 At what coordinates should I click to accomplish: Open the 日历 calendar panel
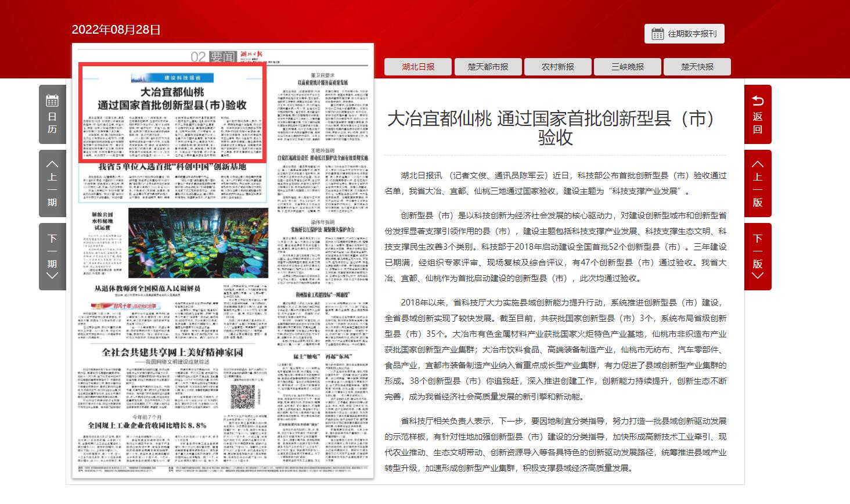[52, 114]
